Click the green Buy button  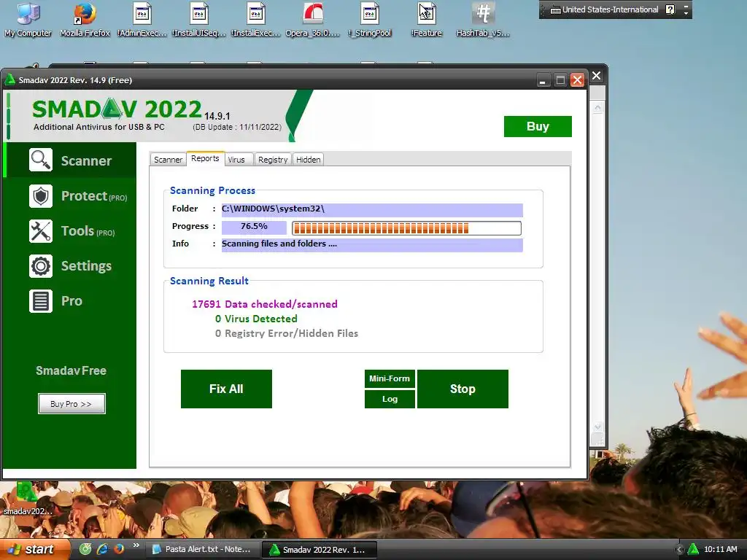[x=538, y=126]
